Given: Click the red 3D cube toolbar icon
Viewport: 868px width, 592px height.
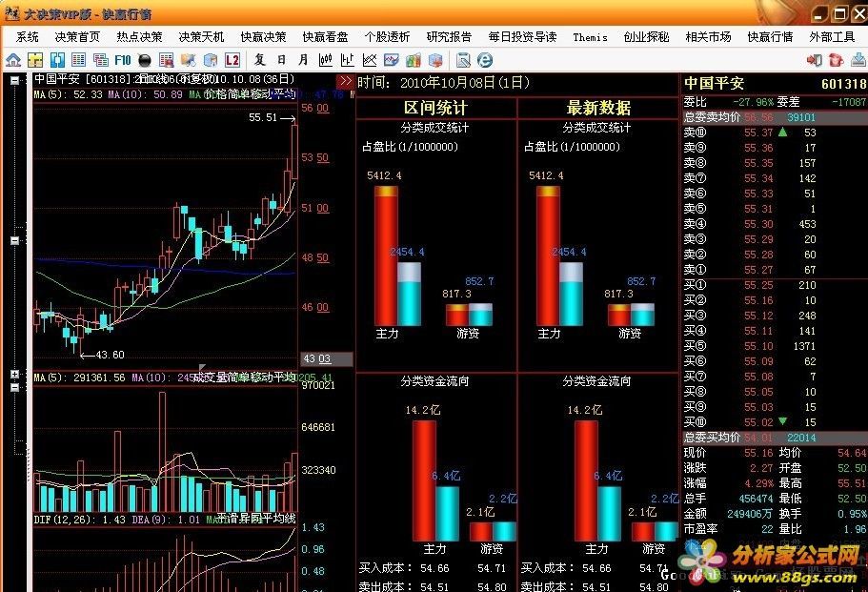Looking at the screenshot, I should (x=435, y=60).
